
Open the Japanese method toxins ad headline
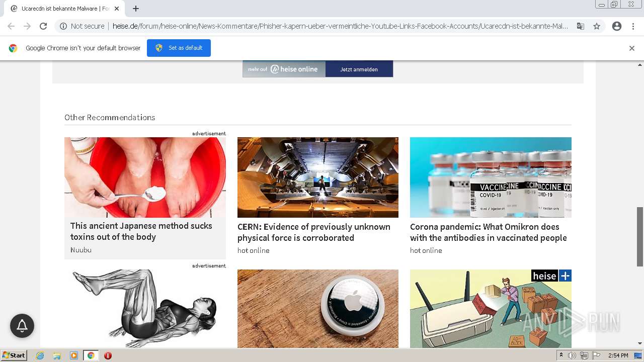tap(141, 231)
